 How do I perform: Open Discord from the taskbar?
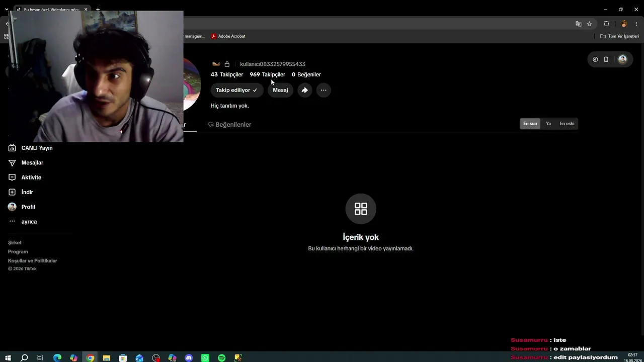(x=189, y=358)
